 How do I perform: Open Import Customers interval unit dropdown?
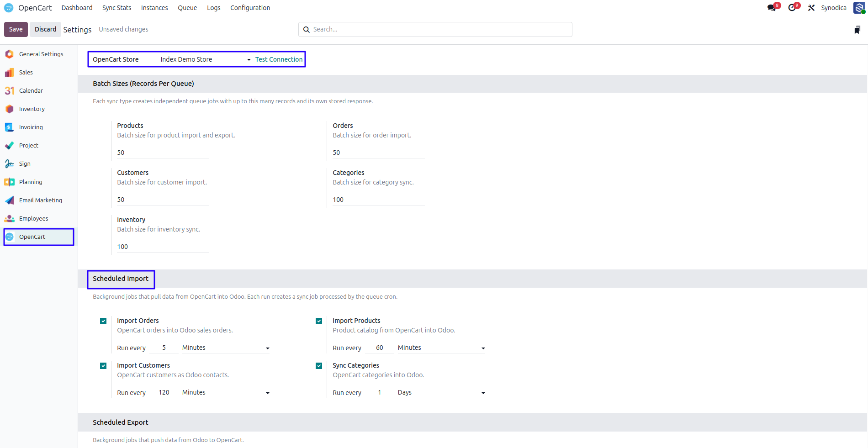tap(226, 393)
